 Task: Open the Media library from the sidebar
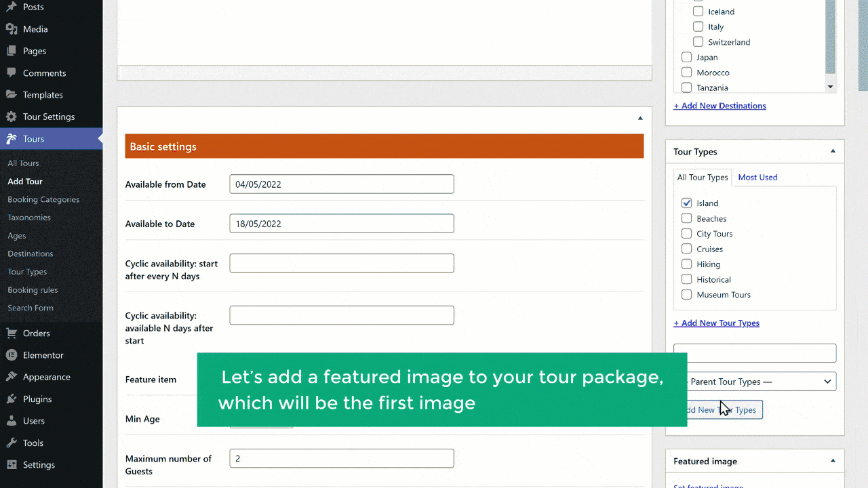(x=35, y=28)
